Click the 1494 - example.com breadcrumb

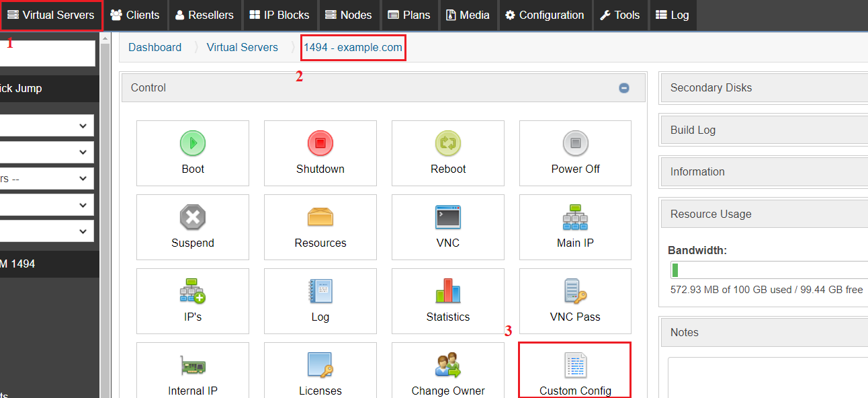[x=353, y=47]
